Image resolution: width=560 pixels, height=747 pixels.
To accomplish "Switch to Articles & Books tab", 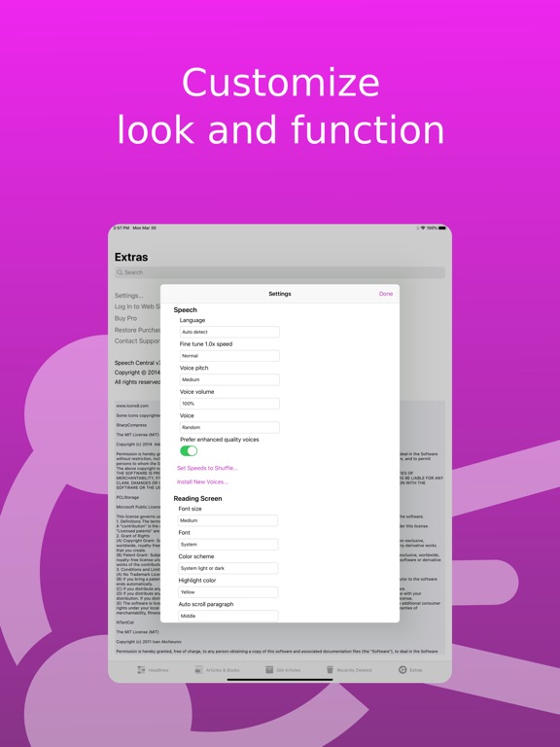I will (217, 670).
